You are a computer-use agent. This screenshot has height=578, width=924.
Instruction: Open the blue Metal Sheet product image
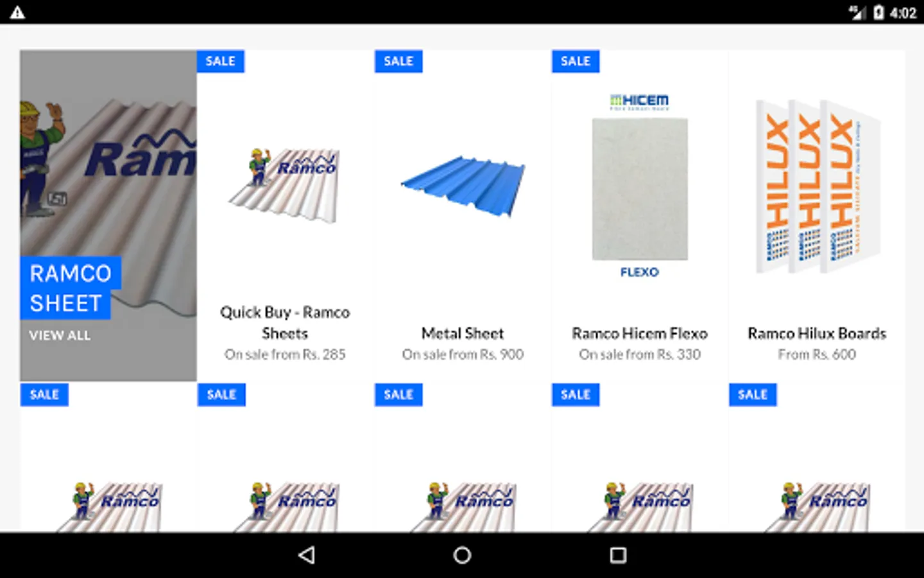[463, 180]
